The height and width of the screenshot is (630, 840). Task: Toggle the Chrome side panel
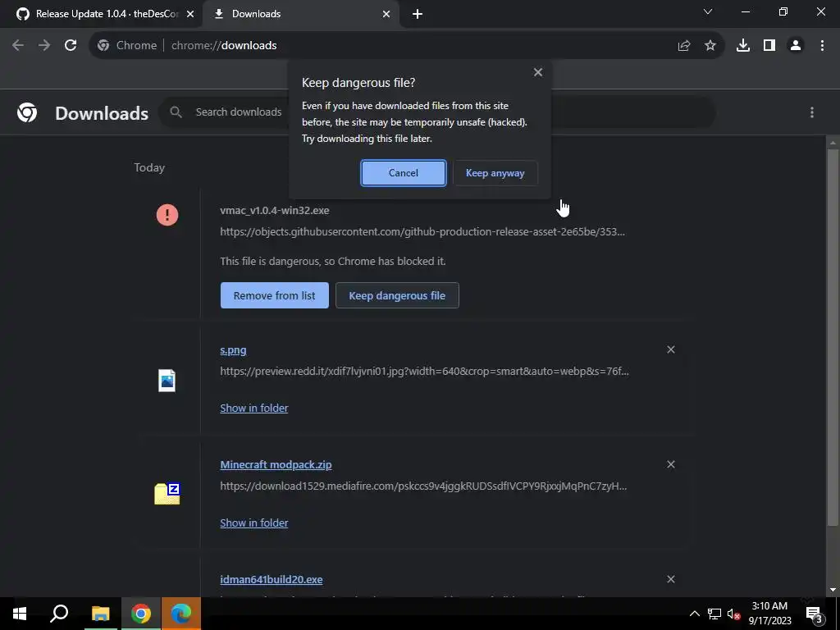point(769,46)
